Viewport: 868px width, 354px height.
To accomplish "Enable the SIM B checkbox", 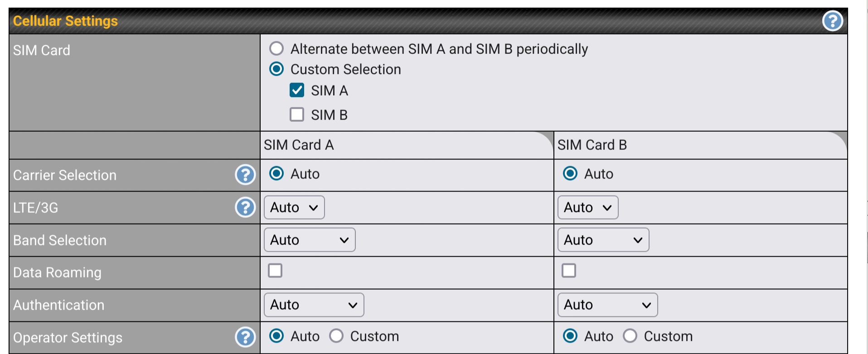I will (297, 115).
